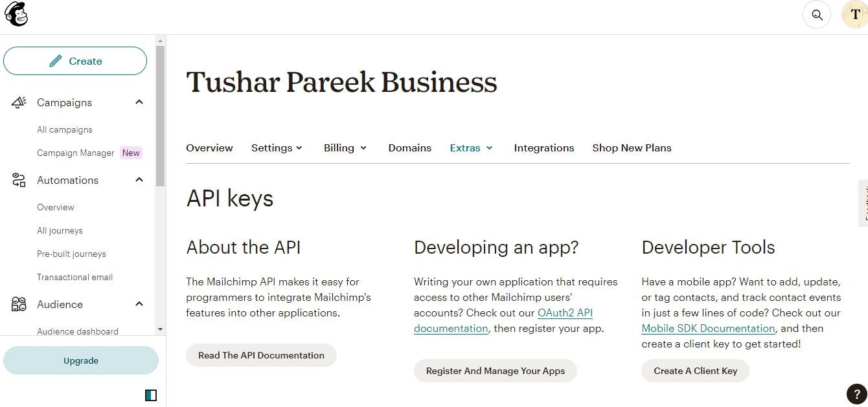Expand the Settings dropdown menu
This screenshot has height=407, width=868.
[277, 148]
